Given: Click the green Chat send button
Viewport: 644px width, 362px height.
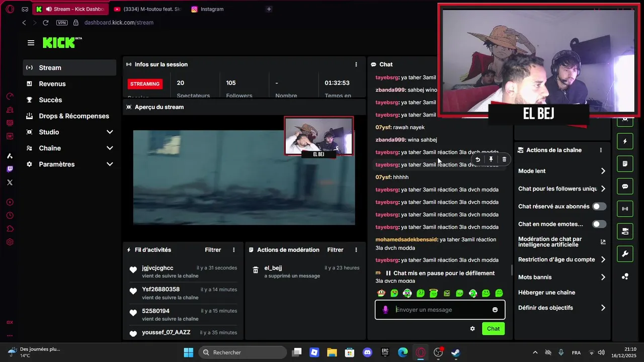Looking at the screenshot, I should click(x=493, y=329).
